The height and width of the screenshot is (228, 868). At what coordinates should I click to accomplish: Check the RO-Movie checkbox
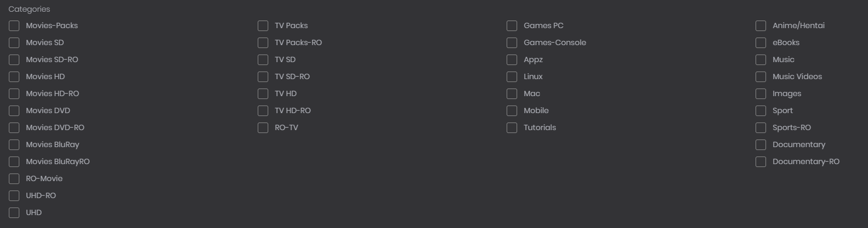tap(14, 179)
